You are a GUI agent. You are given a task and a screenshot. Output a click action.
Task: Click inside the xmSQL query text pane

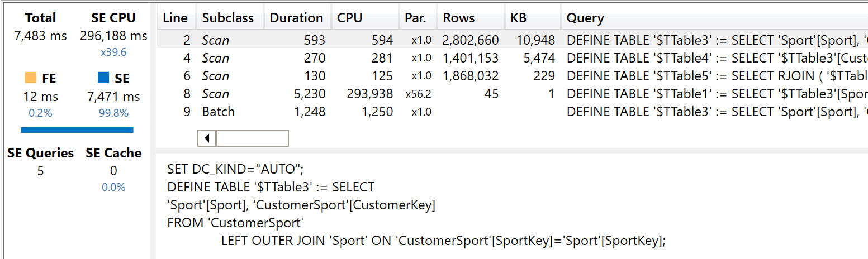coord(511,205)
